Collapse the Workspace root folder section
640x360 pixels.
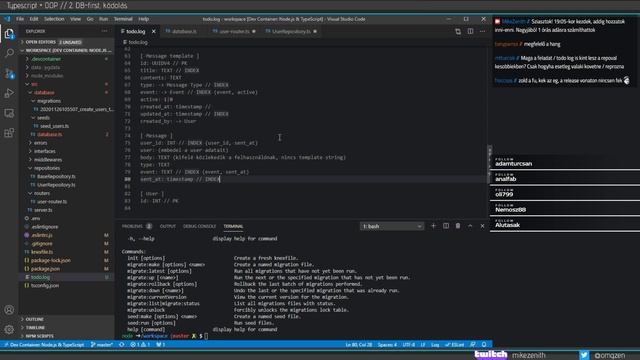[66, 51]
